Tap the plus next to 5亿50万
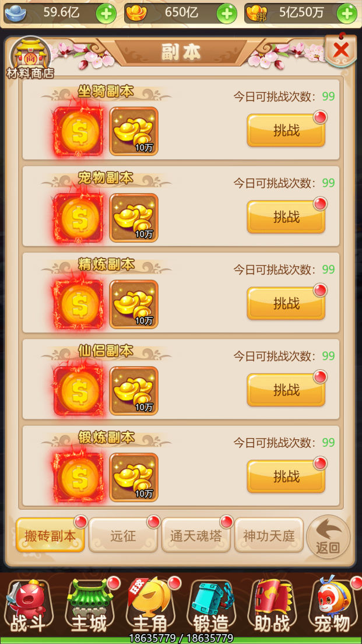Viewport: 362px width, 644px height. 347,14
